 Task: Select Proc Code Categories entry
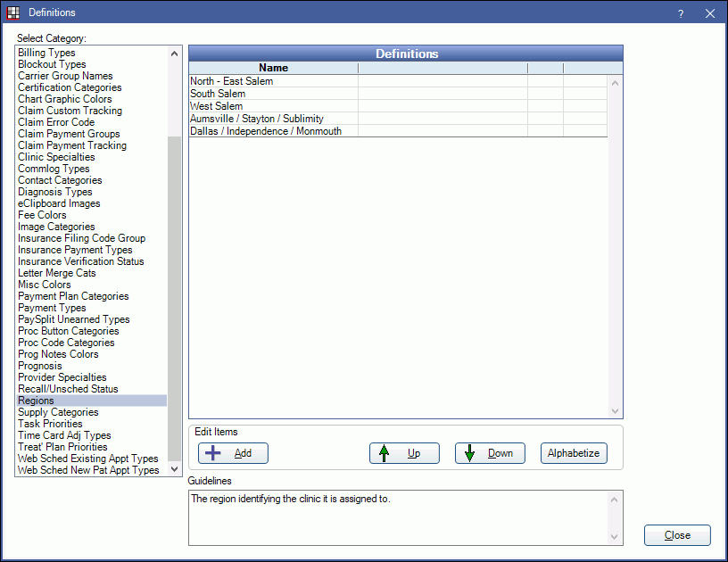tap(92, 343)
